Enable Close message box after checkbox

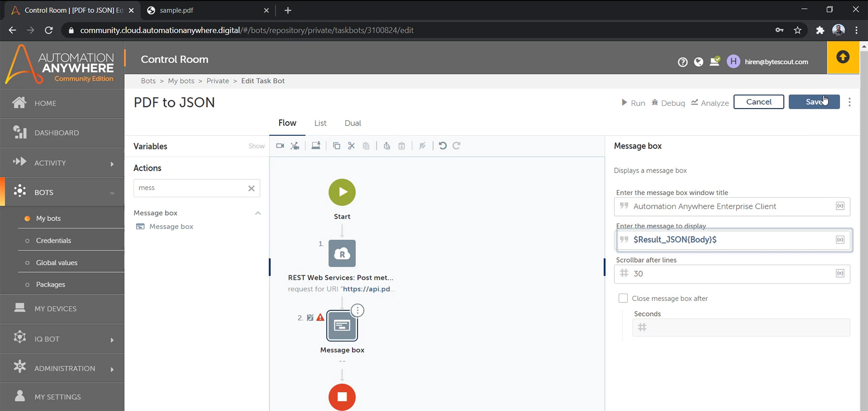623,298
